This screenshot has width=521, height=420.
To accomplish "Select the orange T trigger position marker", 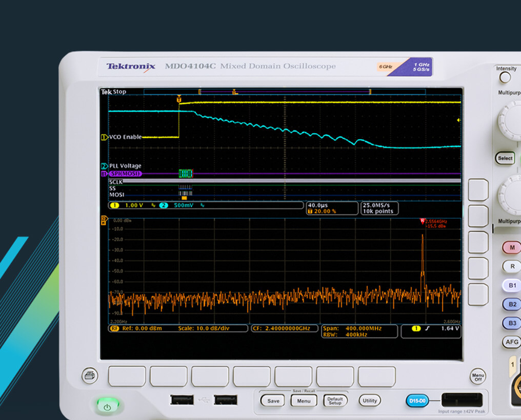I will pyautogui.click(x=179, y=99).
